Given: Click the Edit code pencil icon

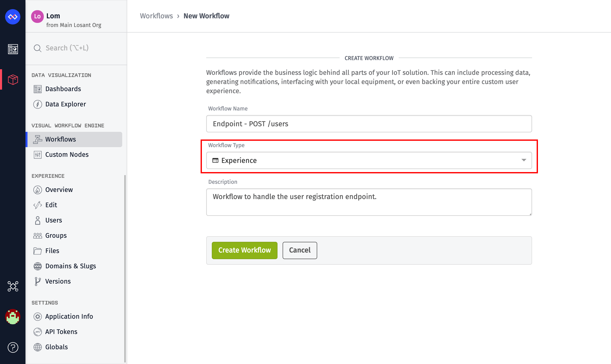Looking at the screenshot, I should [38, 205].
